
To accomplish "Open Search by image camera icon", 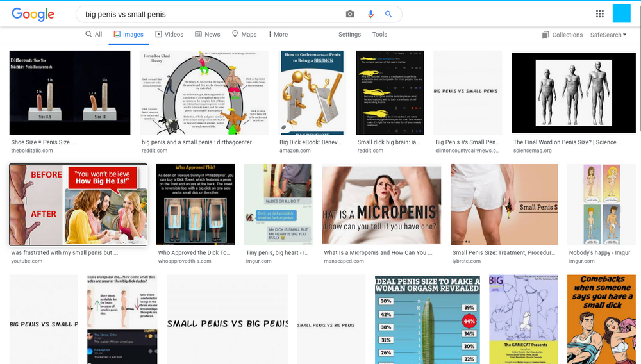I will [350, 14].
